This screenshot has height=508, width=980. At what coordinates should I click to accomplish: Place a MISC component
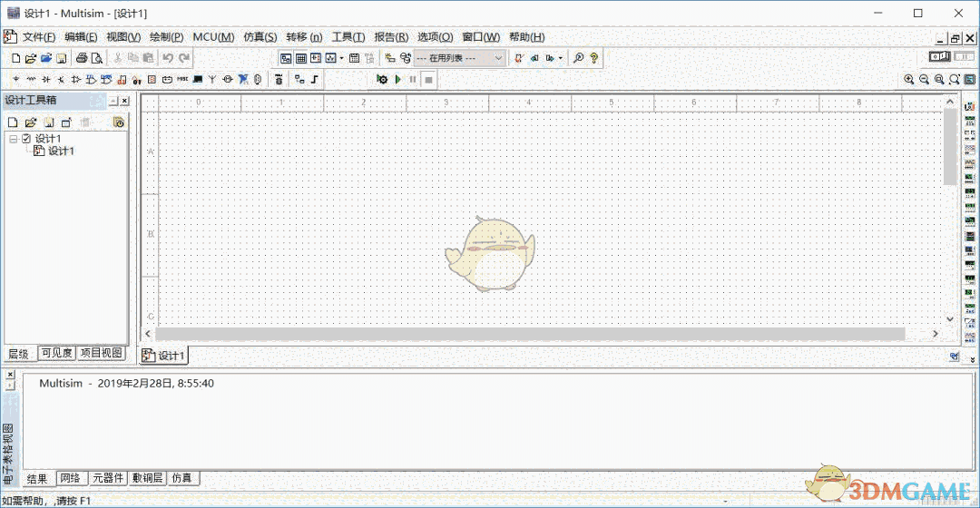182,79
